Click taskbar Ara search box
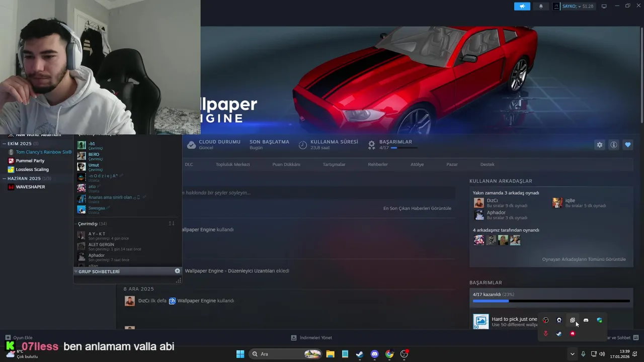This screenshot has width=644, height=362. click(x=285, y=354)
